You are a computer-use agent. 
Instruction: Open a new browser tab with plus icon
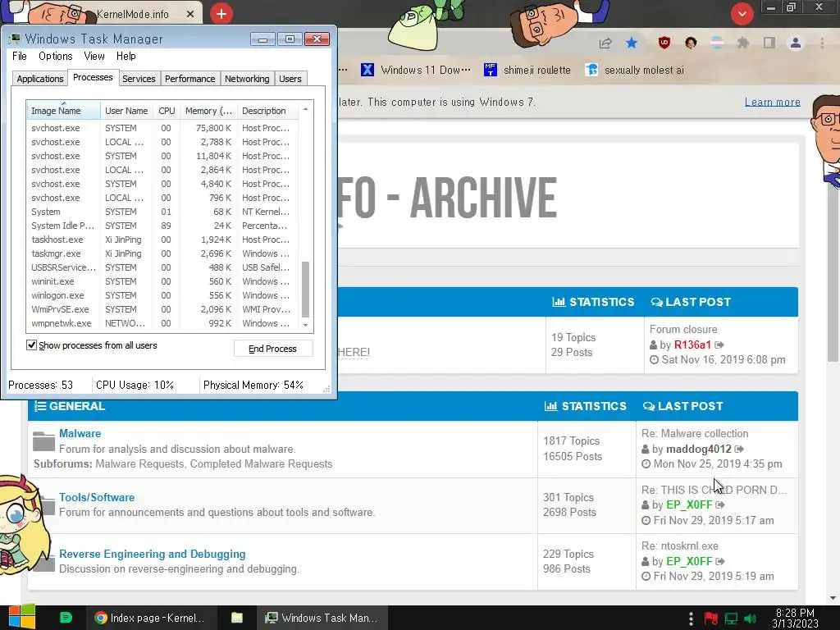[221, 13]
